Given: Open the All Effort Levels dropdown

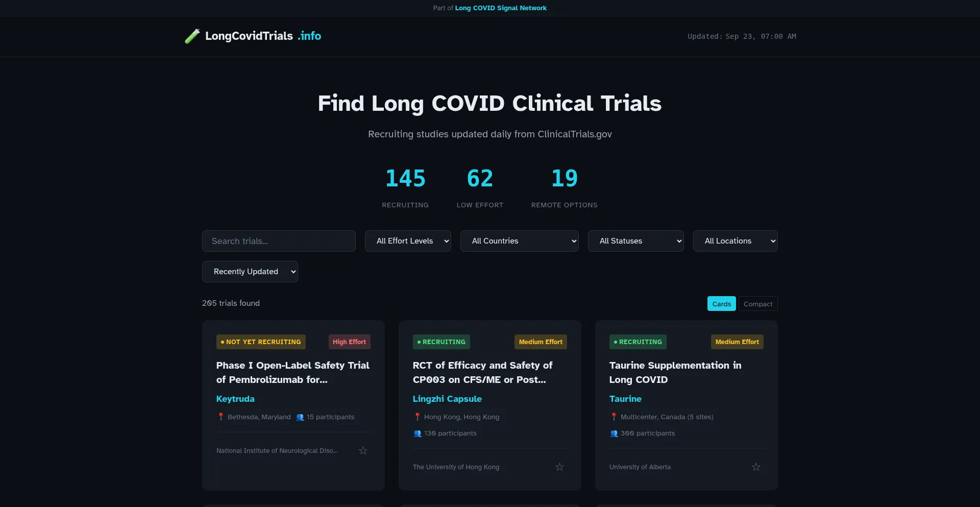Looking at the screenshot, I should 408,241.
